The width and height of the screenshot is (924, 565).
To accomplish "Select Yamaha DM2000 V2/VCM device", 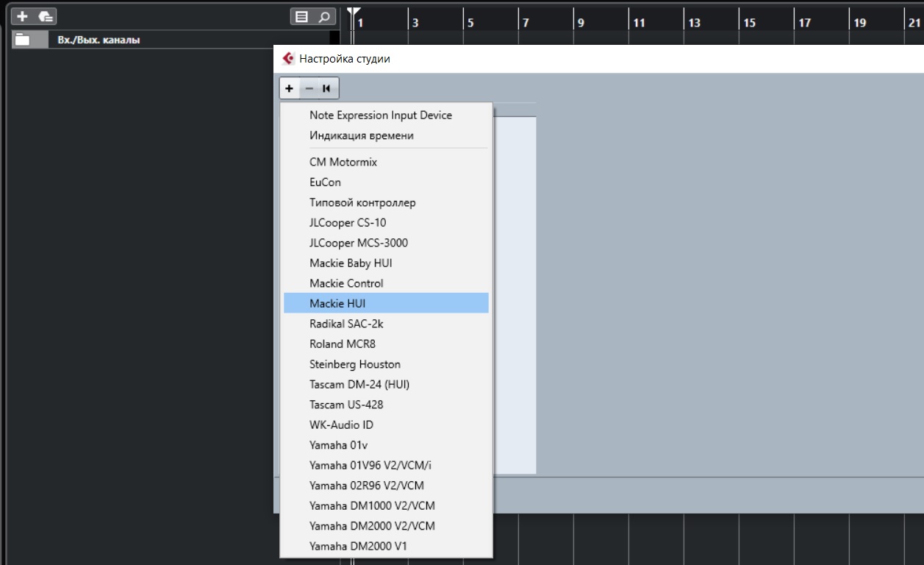I will 387,526.
